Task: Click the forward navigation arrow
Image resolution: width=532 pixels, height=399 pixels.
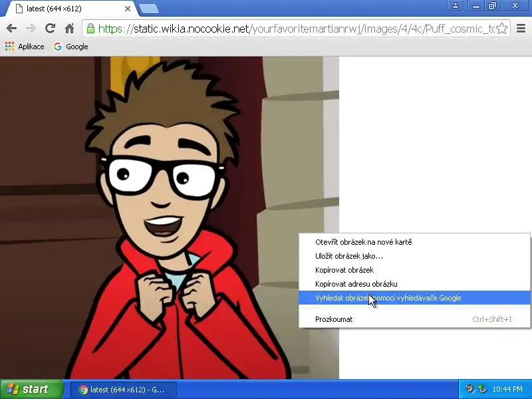Action: [31, 29]
